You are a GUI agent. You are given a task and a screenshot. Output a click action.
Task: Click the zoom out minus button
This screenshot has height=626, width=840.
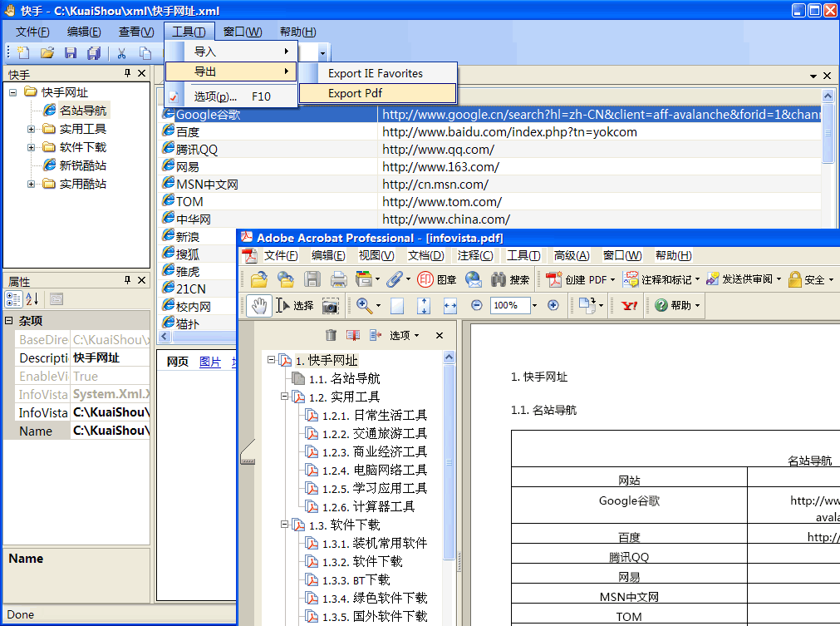(477, 305)
